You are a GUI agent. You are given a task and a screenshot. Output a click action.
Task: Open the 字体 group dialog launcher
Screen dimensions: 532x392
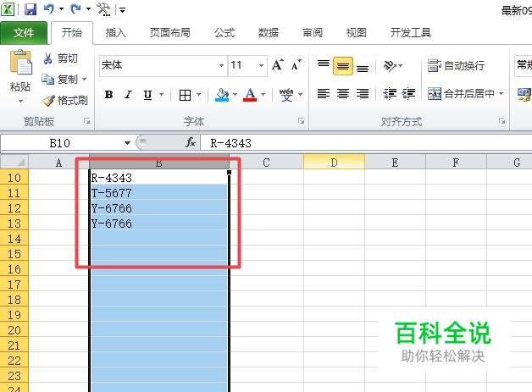[301, 121]
